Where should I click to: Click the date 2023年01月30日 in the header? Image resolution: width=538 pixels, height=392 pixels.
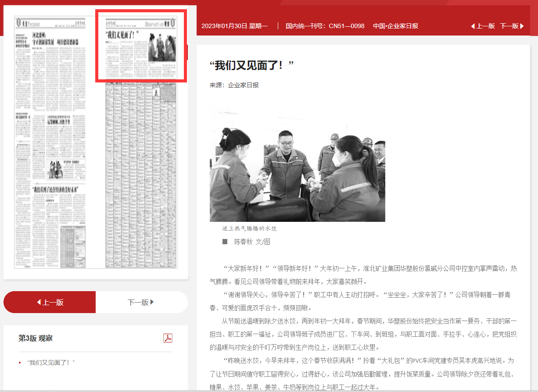click(x=234, y=26)
